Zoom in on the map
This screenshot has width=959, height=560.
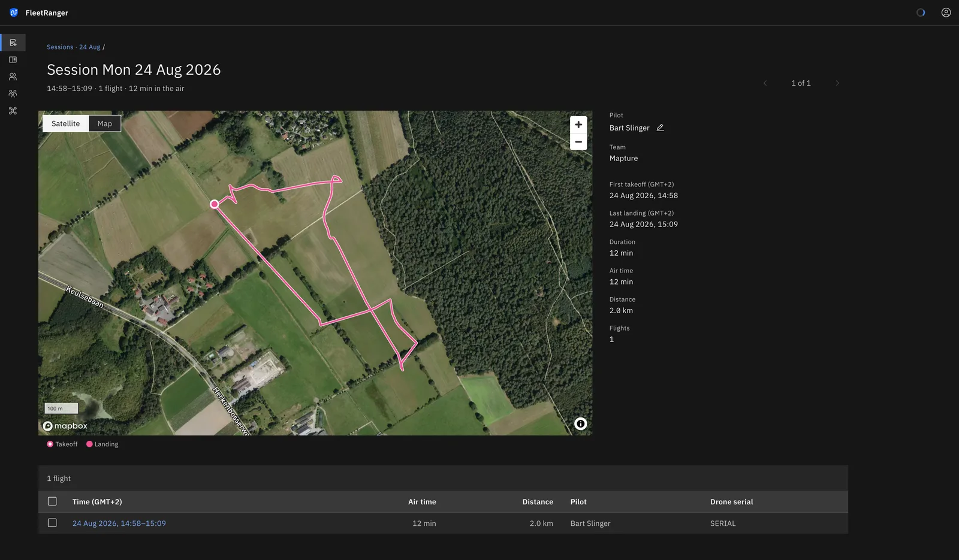pyautogui.click(x=578, y=125)
